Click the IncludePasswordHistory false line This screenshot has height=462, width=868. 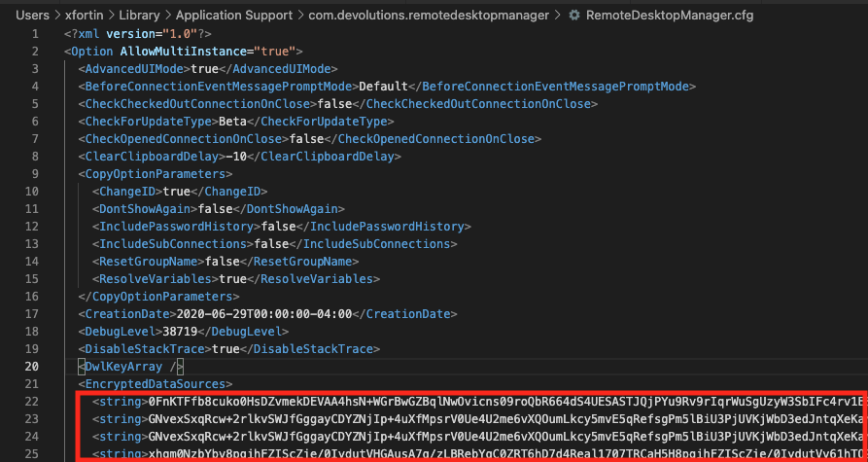[x=282, y=227]
